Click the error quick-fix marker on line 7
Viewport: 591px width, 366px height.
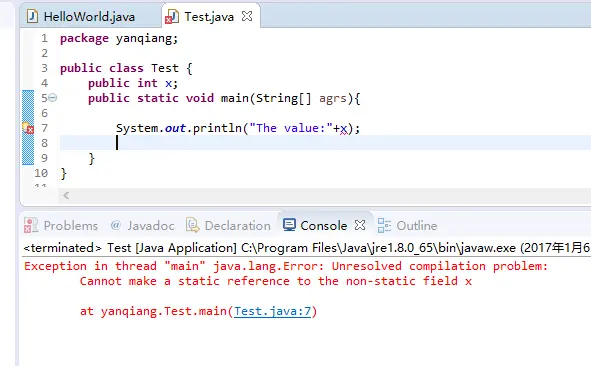point(28,128)
